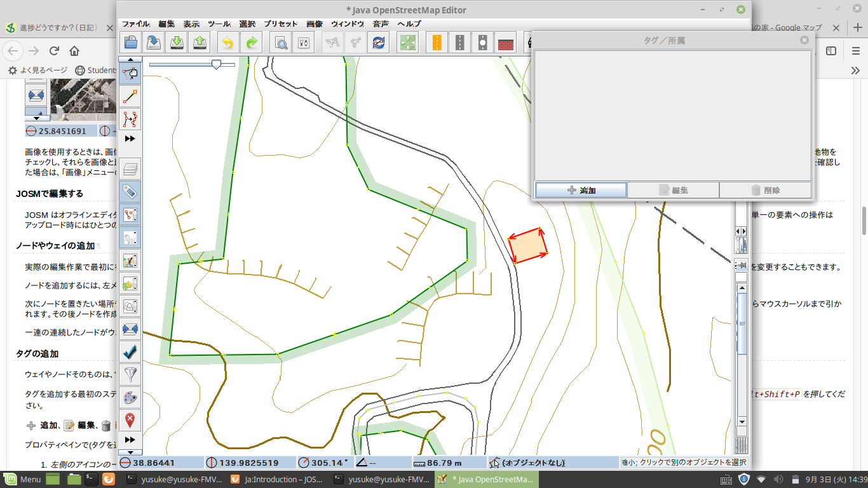Screen dimensions: 868x488
Task: Undo the last edit with yellow arrow
Action: (x=229, y=43)
